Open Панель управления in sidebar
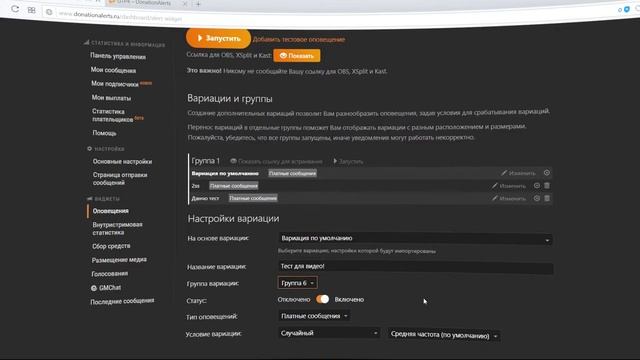This screenshot has width=640, height=360. click(118, 57)
